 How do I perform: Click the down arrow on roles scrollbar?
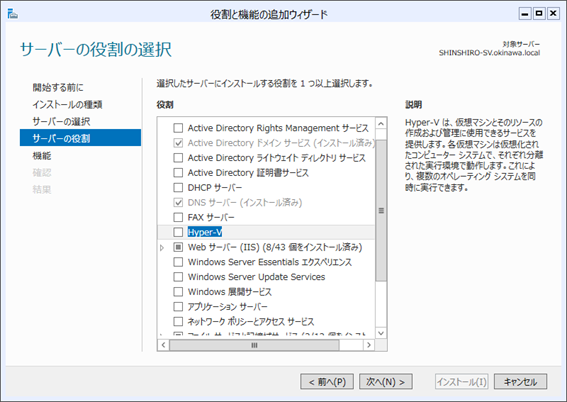pos(381,333)
